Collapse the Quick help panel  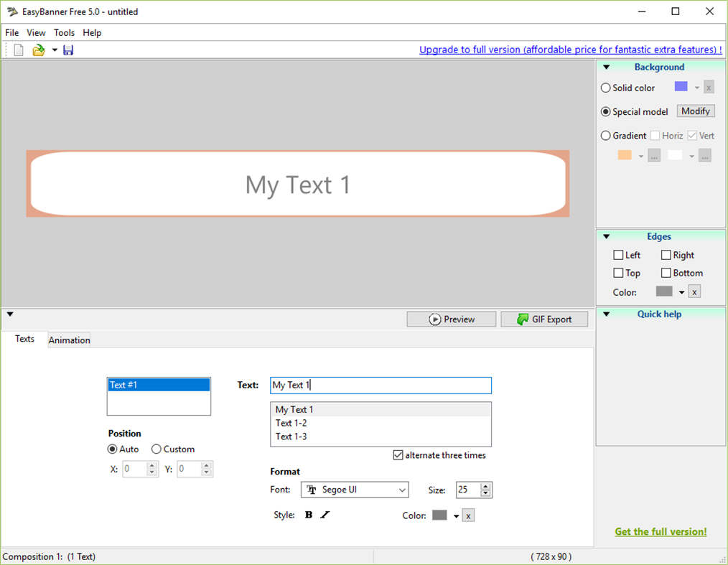point(607,314)
